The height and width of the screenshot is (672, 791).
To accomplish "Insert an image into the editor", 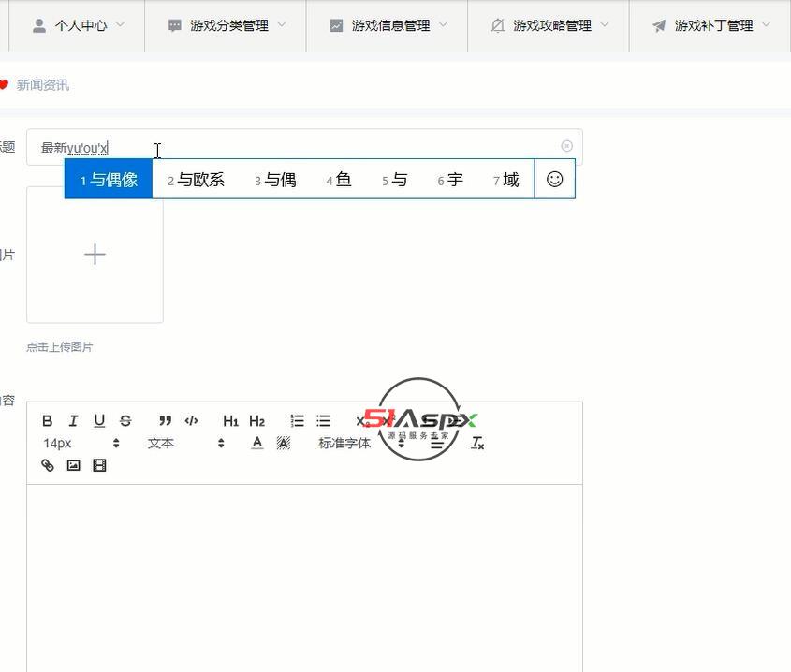I will (x=74, y=465).
